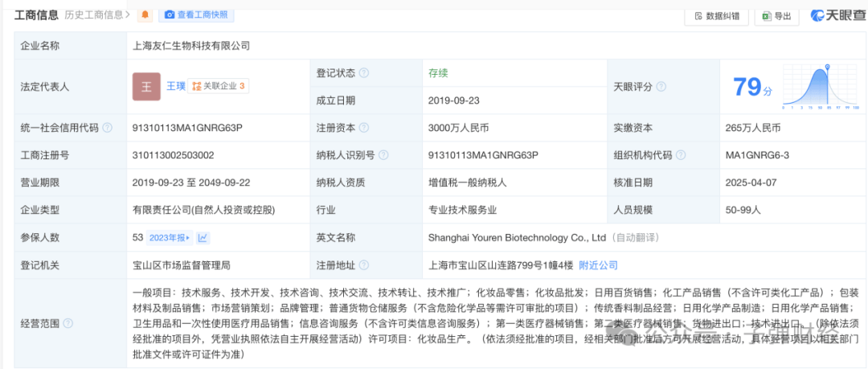Image resolution: width=868 pixels, height=369 pixels.
Task: Click help icon next to 天眼评分
Action: [x=661, y=87]
